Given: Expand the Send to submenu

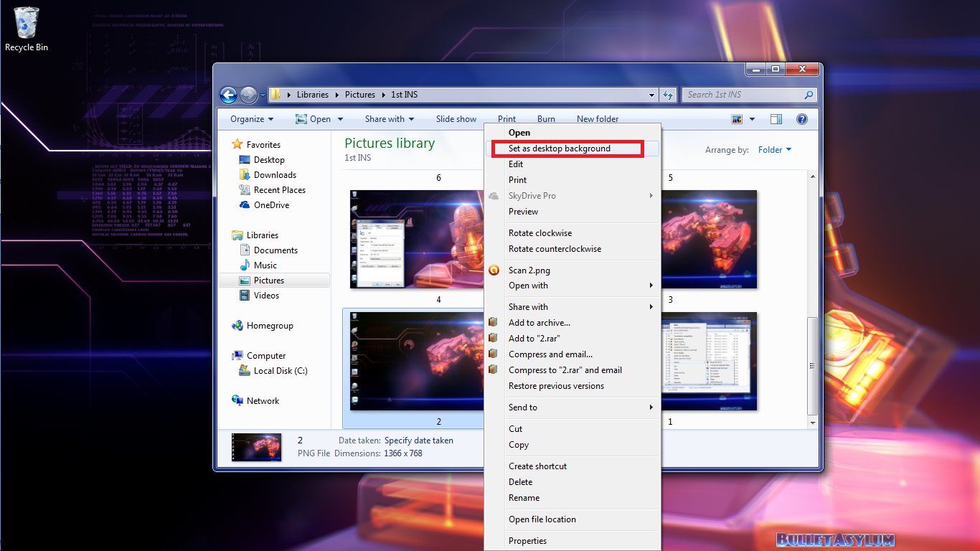Looking at the screenshot, I should click(x=572, y=408).
